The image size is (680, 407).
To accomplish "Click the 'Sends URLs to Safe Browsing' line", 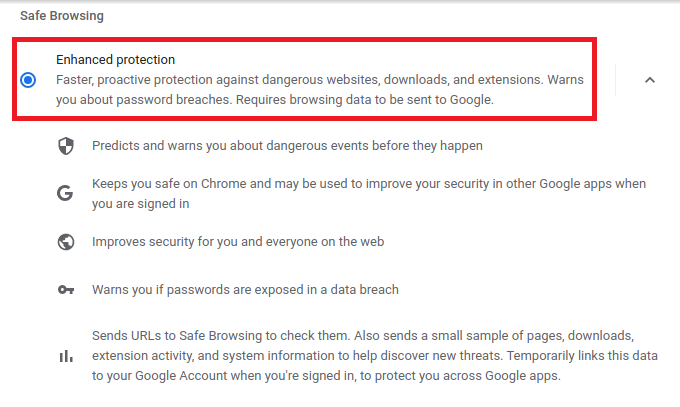I will coord(362,336).
